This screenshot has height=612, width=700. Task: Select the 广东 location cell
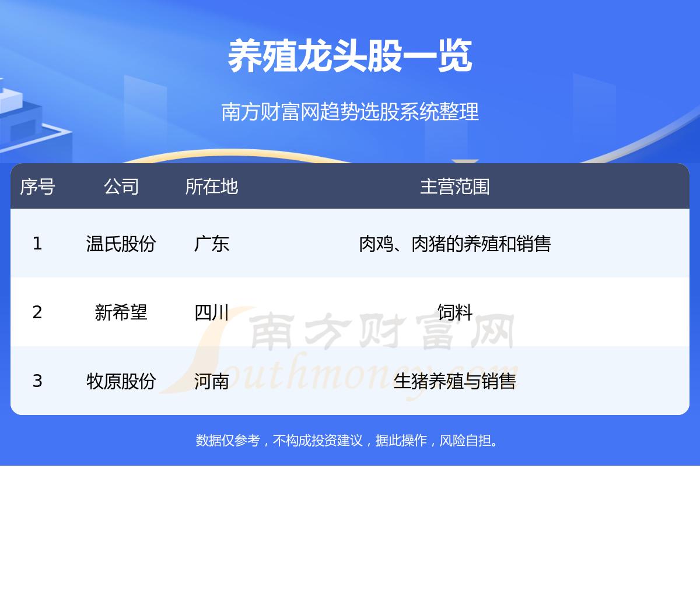[212, 243]
